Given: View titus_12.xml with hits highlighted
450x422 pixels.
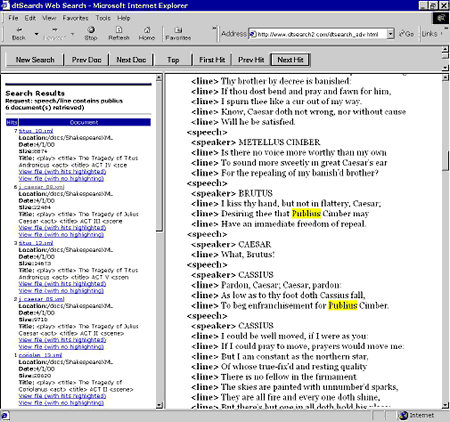Looking at the screenshot, I should [x=62, y=284].
